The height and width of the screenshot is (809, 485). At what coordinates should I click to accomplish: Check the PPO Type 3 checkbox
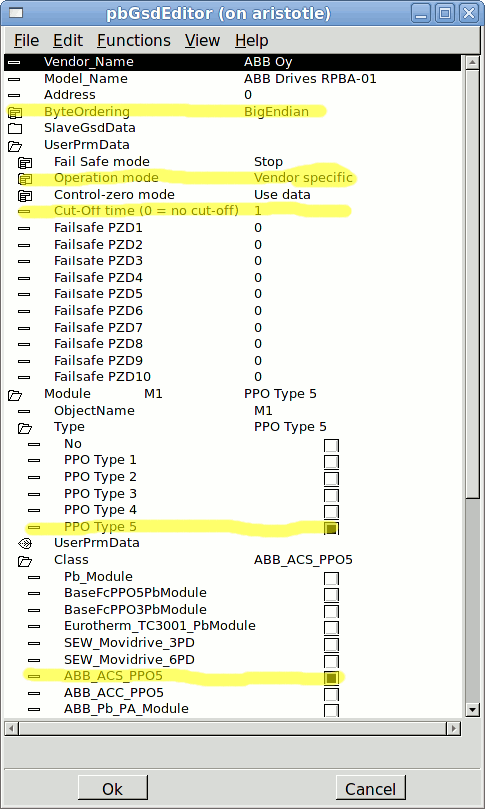pyautogui.click(x=331, y=495)
